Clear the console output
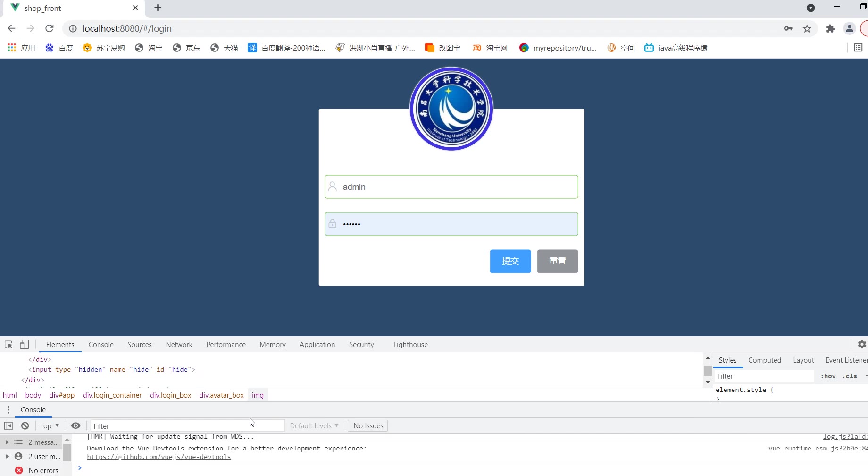868x476 pixels. [25, 425]
